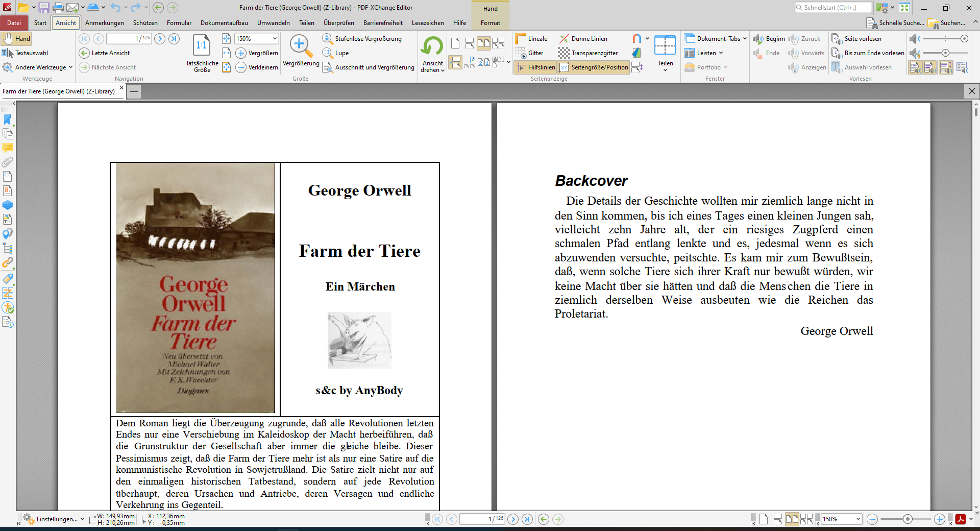
Task: Adjust lower speech rate slider
Action: (x=945, y=53)
